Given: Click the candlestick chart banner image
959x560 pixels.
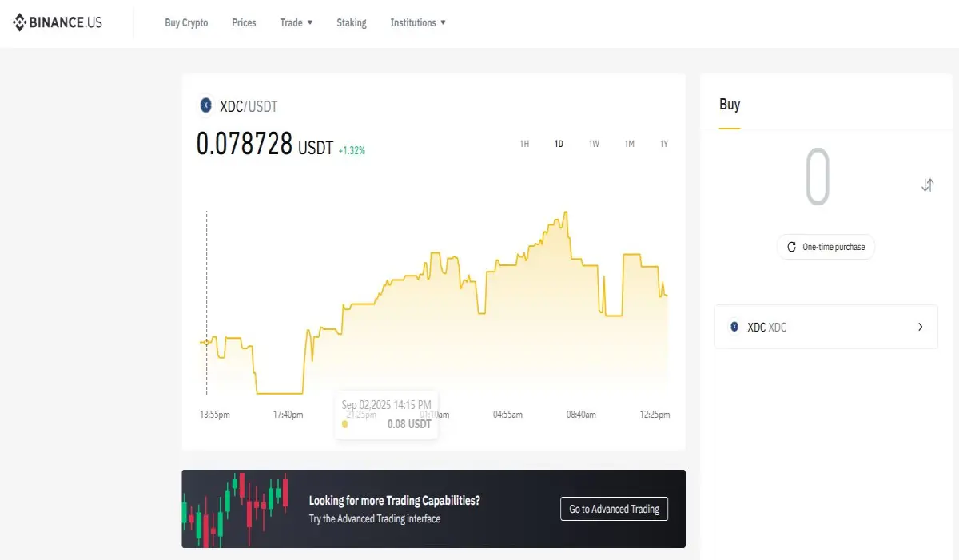Looking at the screenshot, I should tap(236, 509).
